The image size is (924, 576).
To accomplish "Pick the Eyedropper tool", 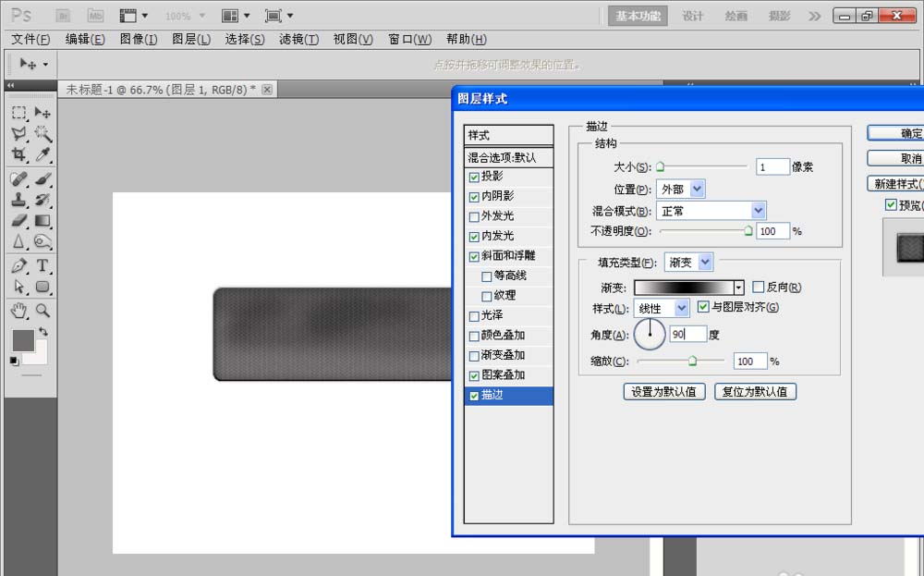I will pos(43,155).
